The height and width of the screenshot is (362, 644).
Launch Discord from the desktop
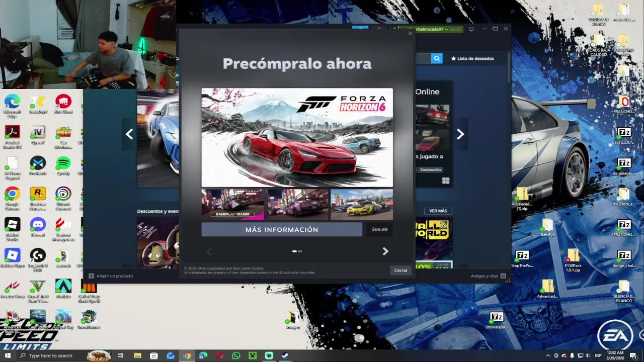[38, 227]
